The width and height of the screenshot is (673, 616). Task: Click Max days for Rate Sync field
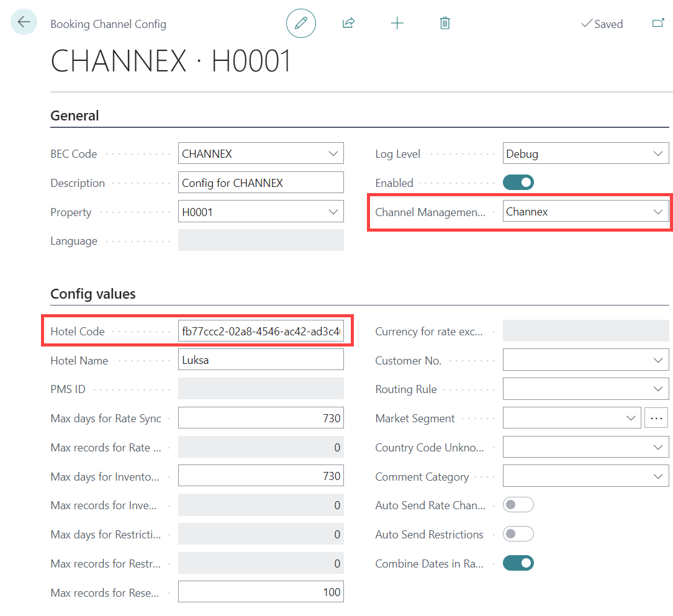[x=261, y=418]
